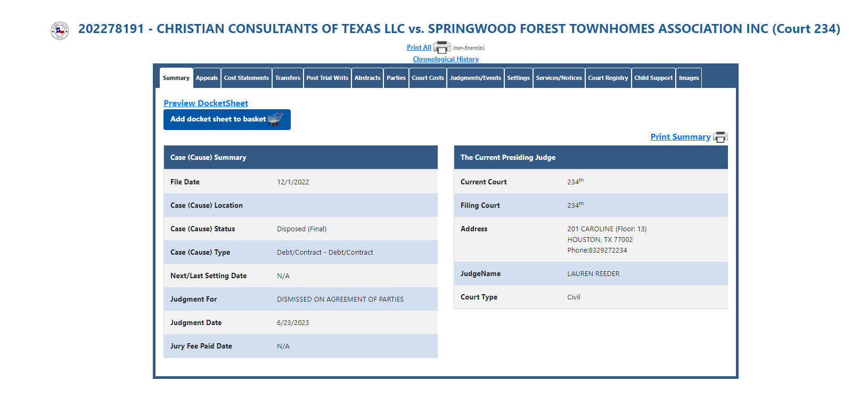This screenshot has height=405, width=868.
Task: Click Add docket sheet to basket button
Action: 227,119
